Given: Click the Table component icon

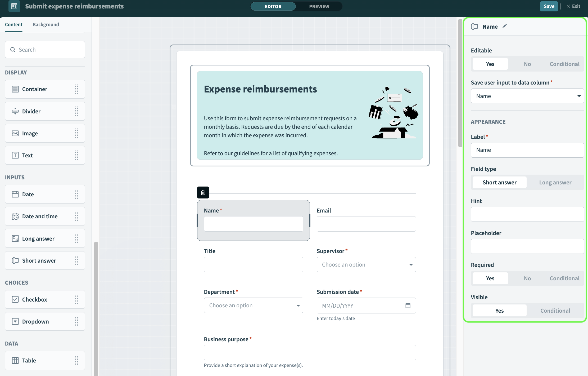Looking at the screenshot, I should click(15, 360).
